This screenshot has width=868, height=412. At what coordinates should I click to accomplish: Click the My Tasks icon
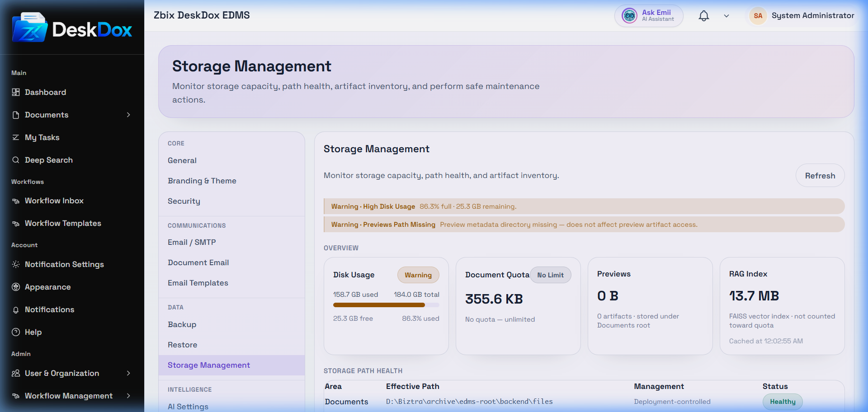pyautogui.click(x=16, y=137)
